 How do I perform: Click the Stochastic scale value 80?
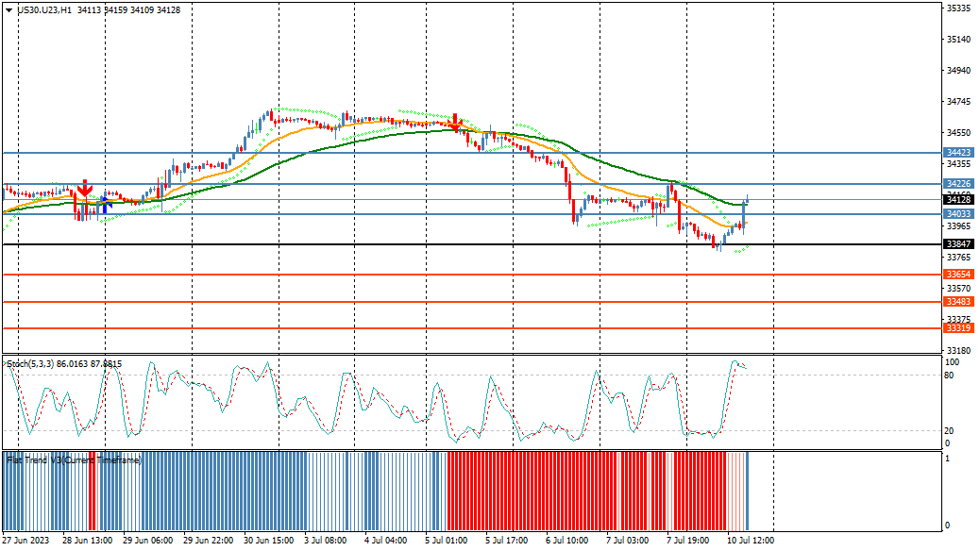(x=950, y=376)
